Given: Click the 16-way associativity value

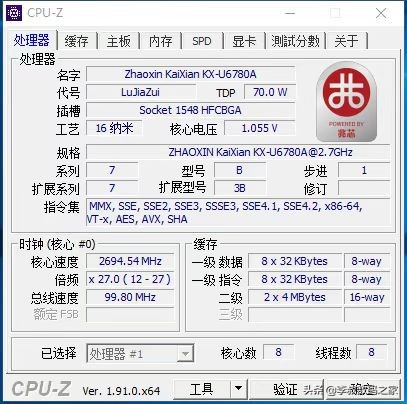Looking at the screenshot, I should pos(367,297).
